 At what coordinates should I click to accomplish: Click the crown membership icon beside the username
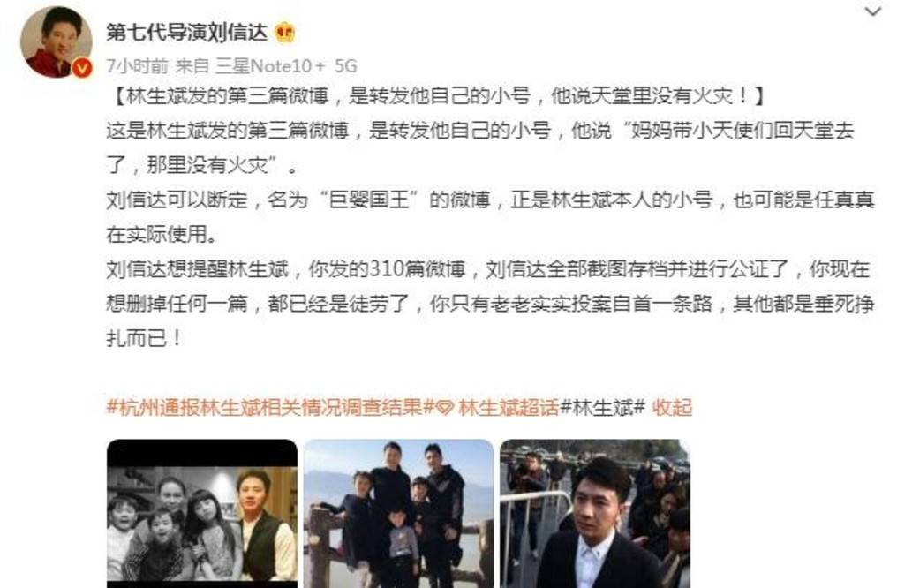coord(285,33)
